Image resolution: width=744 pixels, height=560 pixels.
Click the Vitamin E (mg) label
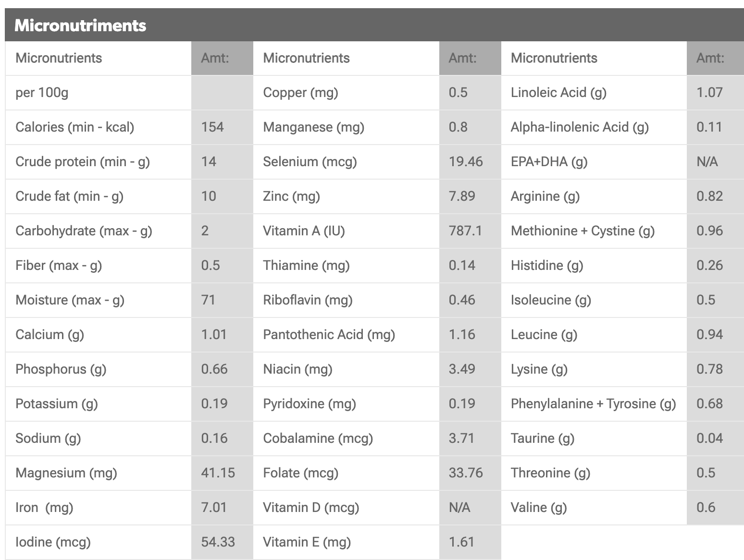tap(307, 542)
